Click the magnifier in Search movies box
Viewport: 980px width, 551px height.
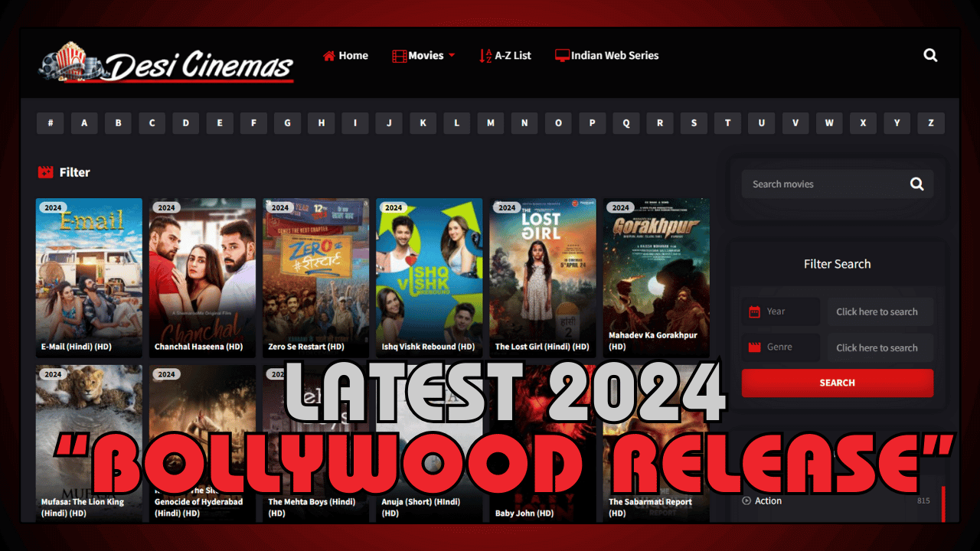coord(916,184)
